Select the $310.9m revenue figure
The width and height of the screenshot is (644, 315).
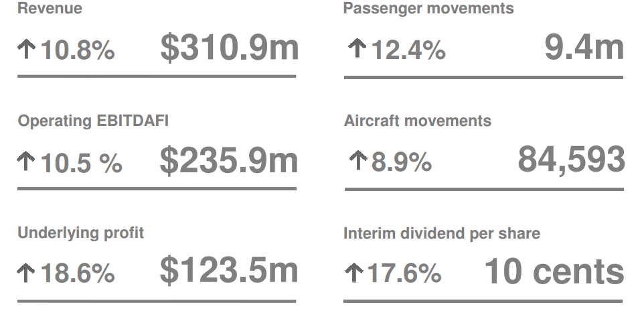point(229,48)
